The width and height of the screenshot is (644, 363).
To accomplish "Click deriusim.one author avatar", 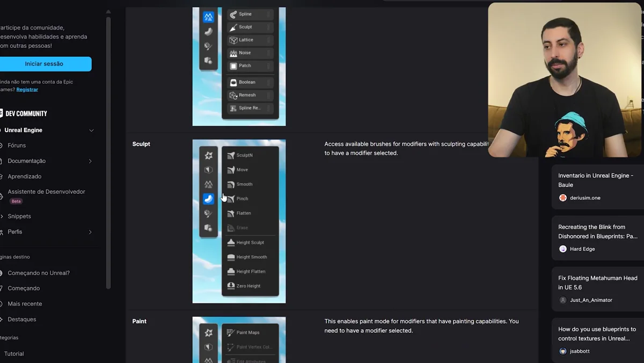I will [x=563, y=198].
